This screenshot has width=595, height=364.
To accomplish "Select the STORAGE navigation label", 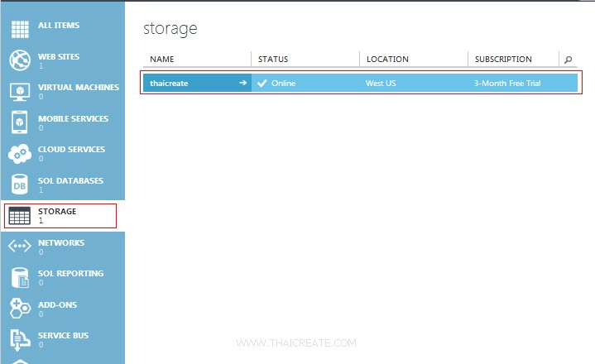I will (x=57, y=212).
